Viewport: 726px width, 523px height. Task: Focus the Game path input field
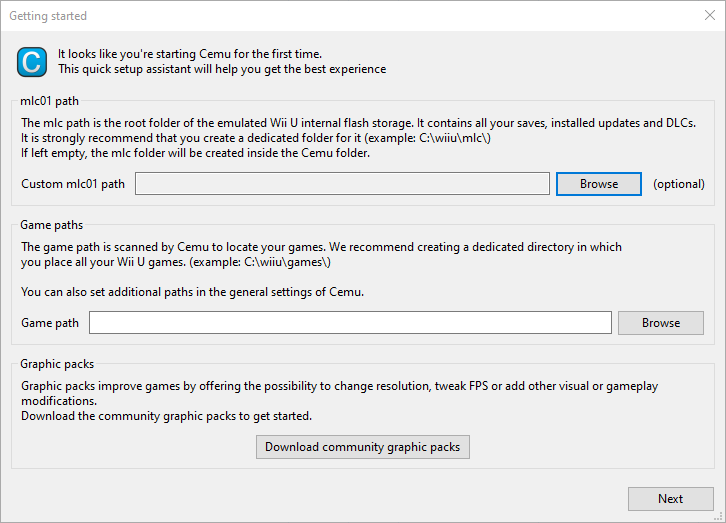tap(350, 323)
